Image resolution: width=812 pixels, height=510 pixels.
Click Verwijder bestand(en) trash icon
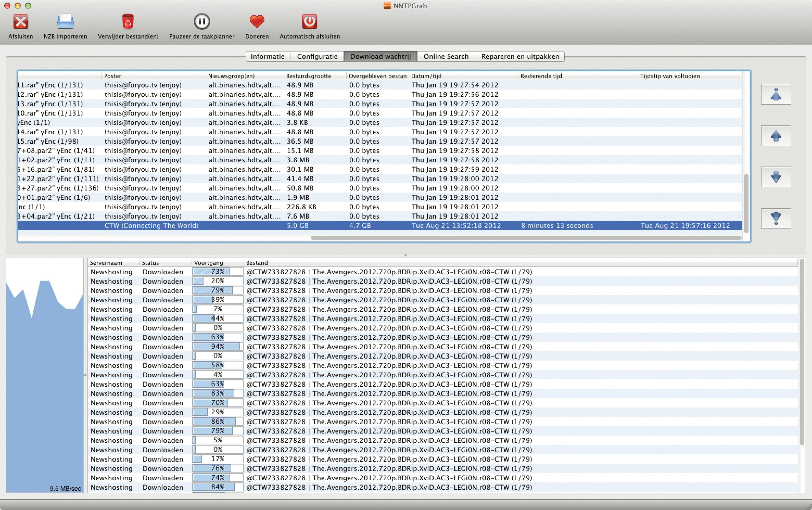(x=128, y=22)
